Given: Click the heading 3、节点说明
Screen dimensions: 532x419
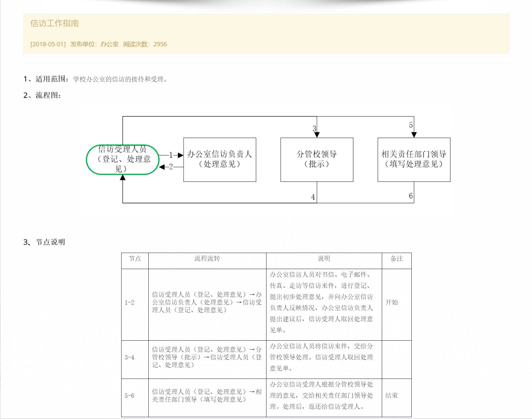Looking at the screenshot, I should point(44,242).
